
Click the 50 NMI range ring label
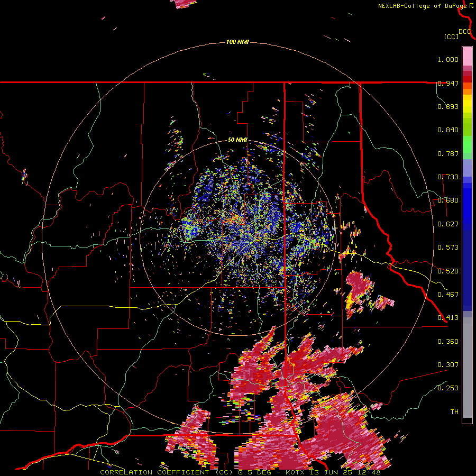[237, 140]
